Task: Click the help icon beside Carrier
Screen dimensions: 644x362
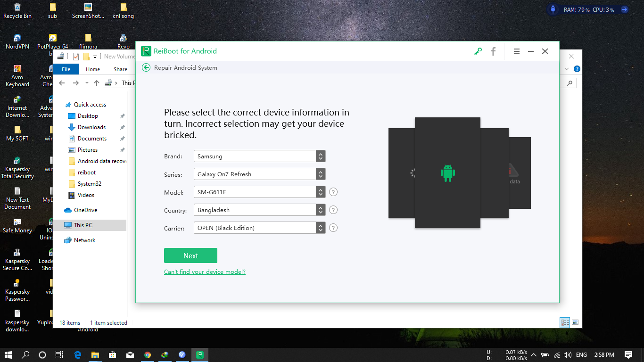Action: (x=333, y=228)
